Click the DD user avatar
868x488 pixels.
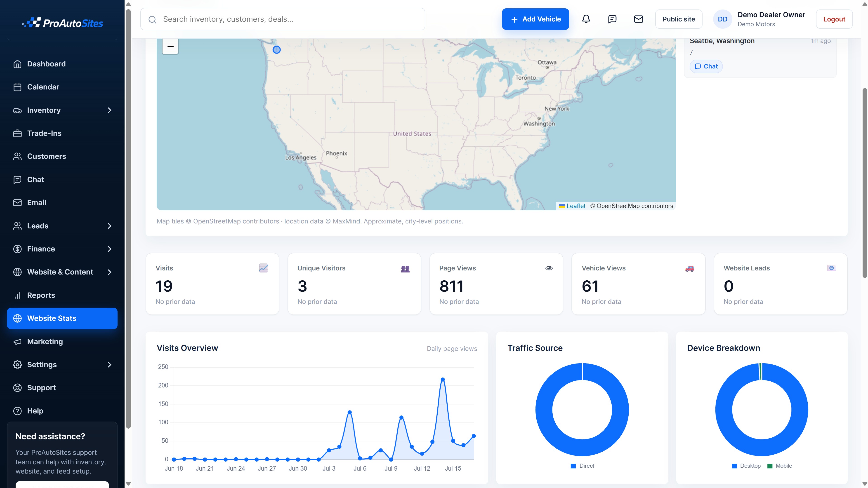pyautogui.click(x=722, y=19)
